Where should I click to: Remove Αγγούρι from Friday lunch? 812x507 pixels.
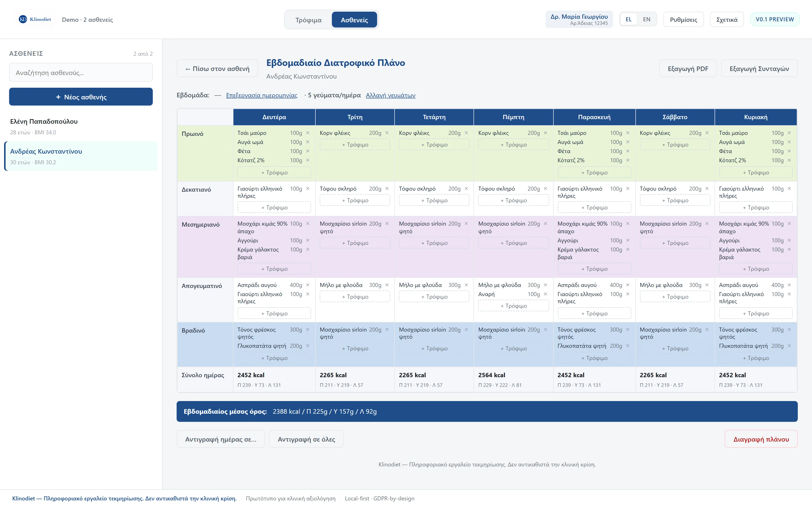628,240
